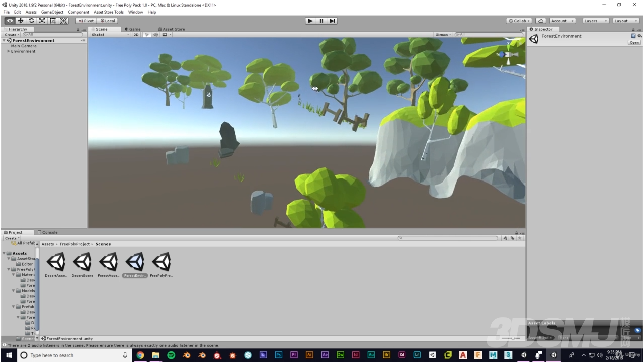Click the Scene view search field
The image size is (644, 363).
pos(489,35)
